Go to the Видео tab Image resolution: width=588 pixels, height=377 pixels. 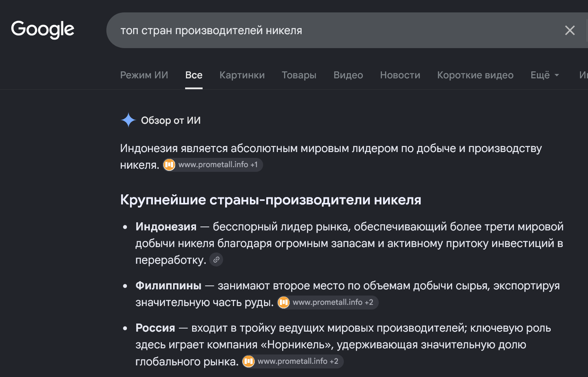point(348,75)
